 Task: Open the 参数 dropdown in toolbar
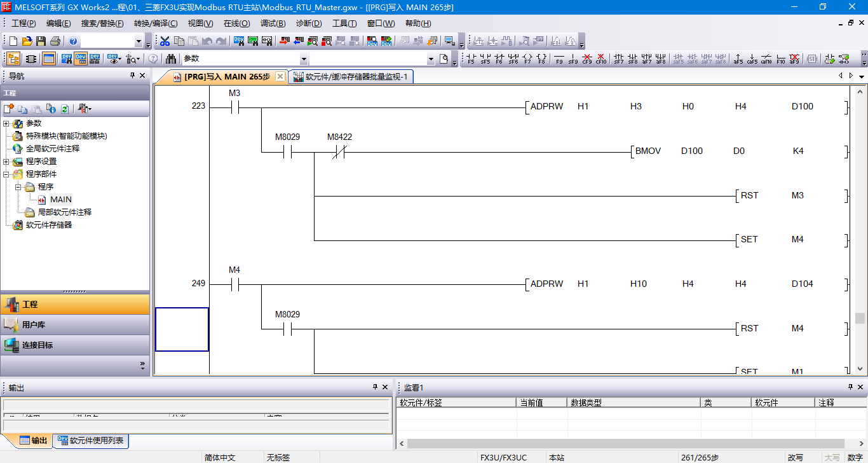pos(304,59)
